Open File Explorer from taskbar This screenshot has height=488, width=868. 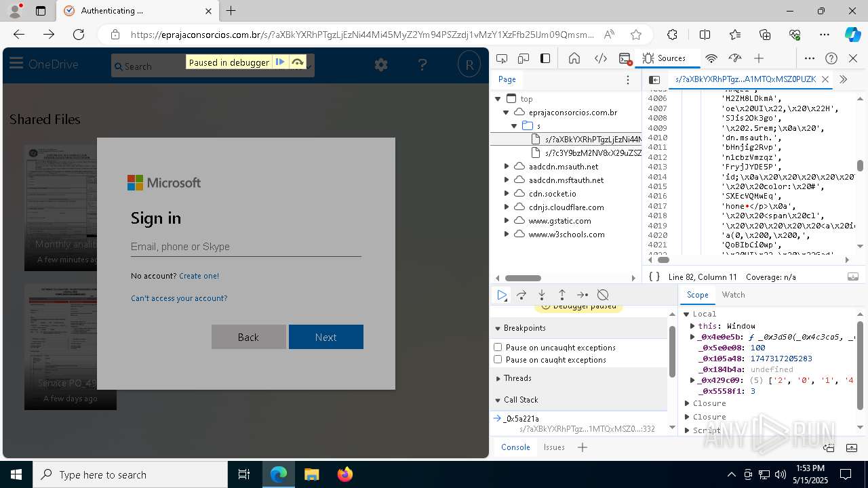click(312, 474)
